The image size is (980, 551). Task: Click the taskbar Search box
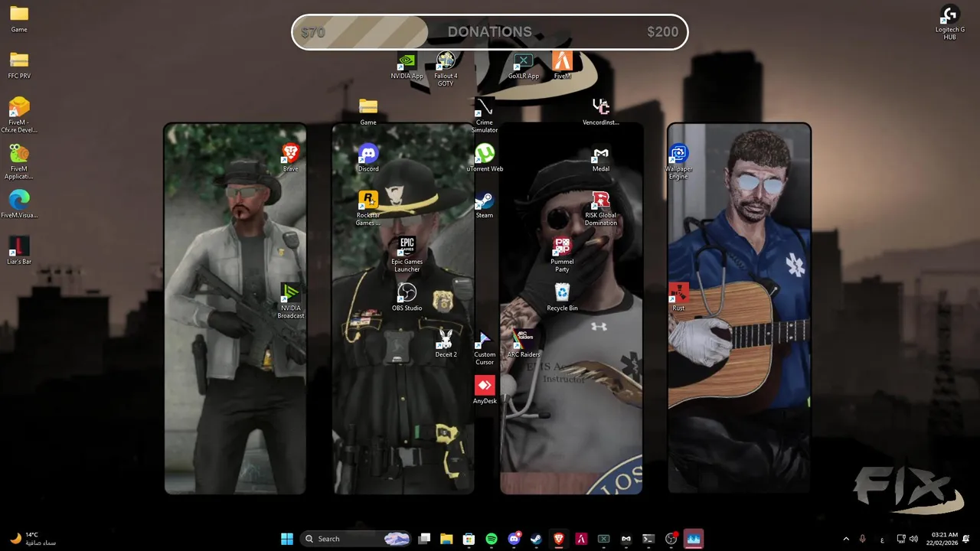[x=357, y=539]
